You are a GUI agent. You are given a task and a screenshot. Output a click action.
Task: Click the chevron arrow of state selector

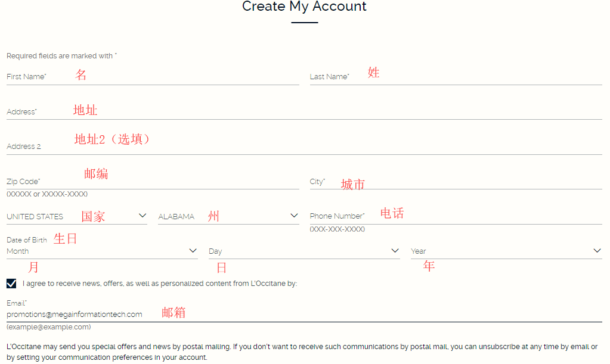294,216
